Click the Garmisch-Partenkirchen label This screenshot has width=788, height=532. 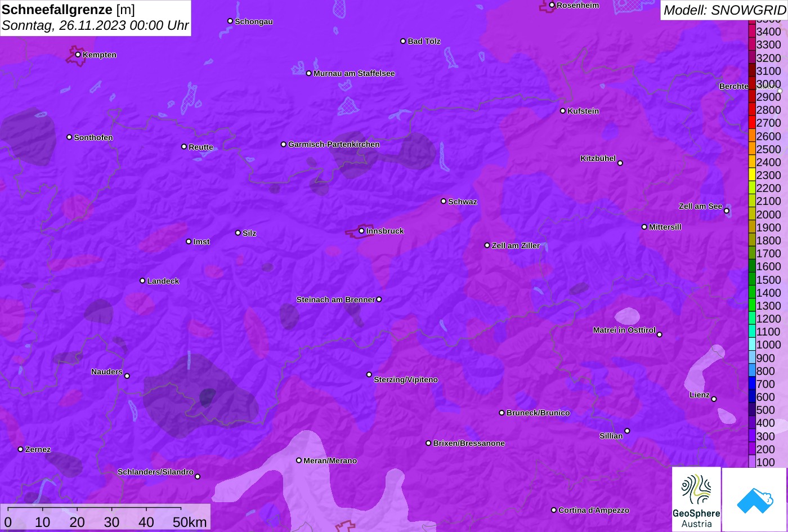pyautogui.click(x=334, y=144)
